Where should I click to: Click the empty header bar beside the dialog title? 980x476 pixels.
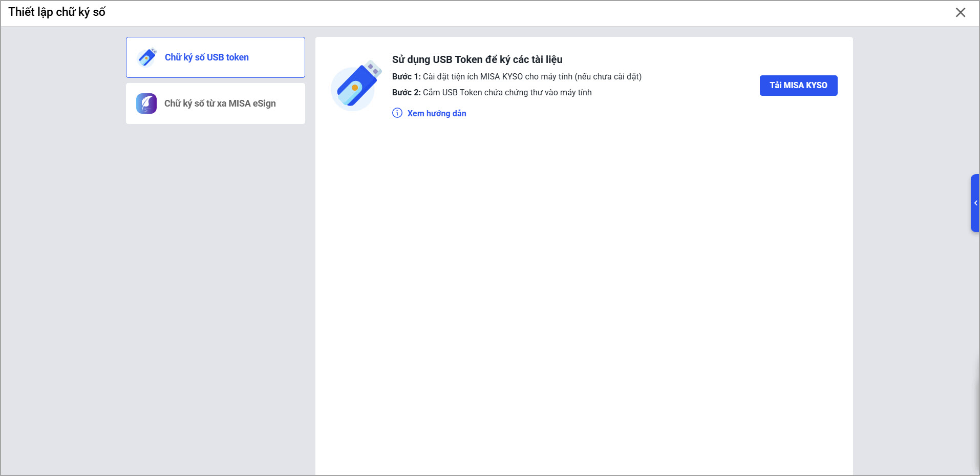pos(512,13)
